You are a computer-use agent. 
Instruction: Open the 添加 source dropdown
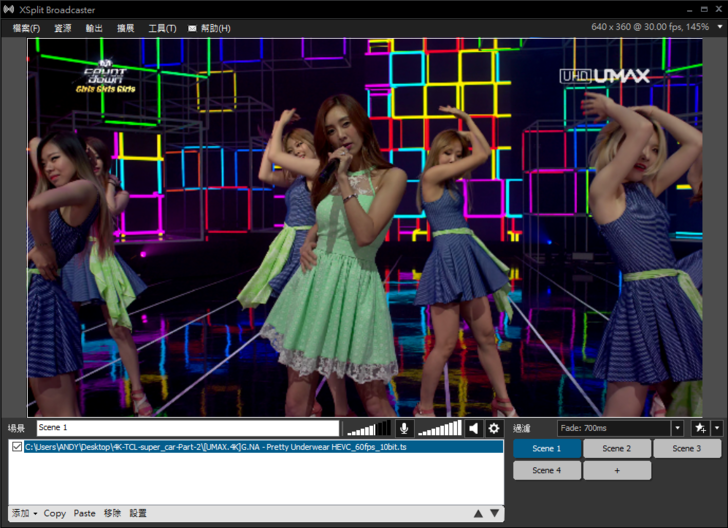24,513
